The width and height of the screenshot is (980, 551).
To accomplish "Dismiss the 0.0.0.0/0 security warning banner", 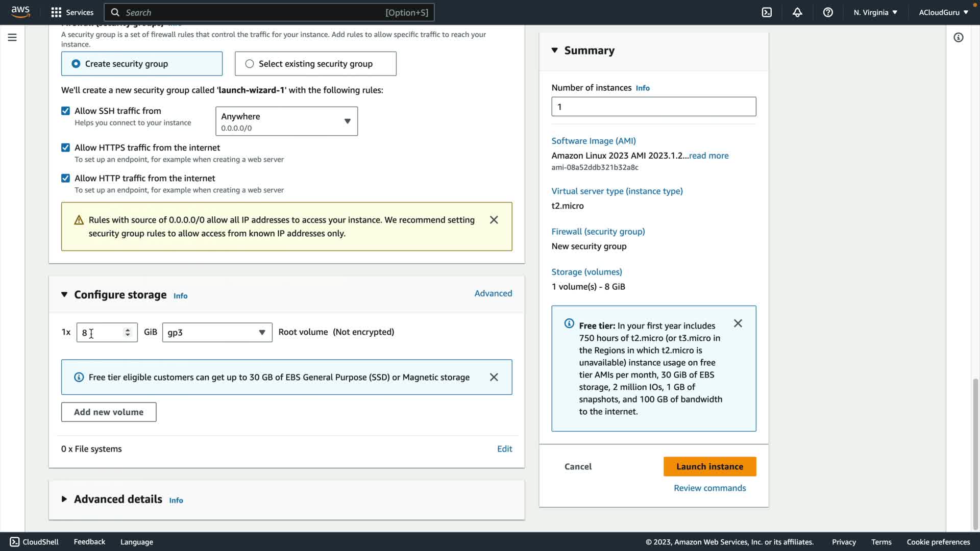I will click(x=494, y=220).
